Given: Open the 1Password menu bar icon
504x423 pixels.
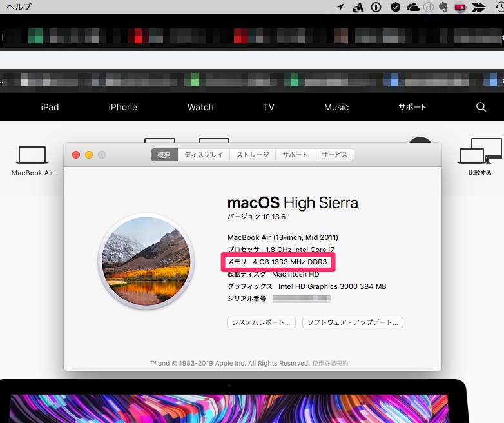Looking at the screenshot, I should (376, 7).
